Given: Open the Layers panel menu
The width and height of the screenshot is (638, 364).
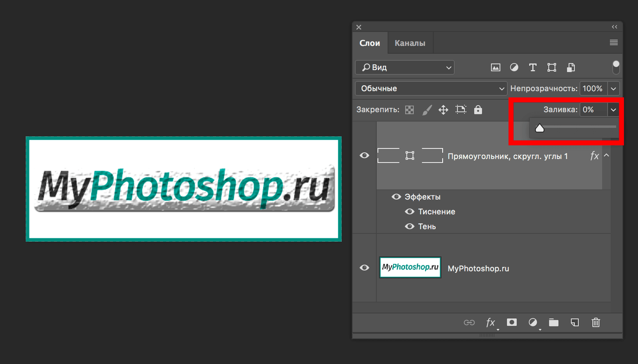Looking at the screenshot, I should click(614, 42).
